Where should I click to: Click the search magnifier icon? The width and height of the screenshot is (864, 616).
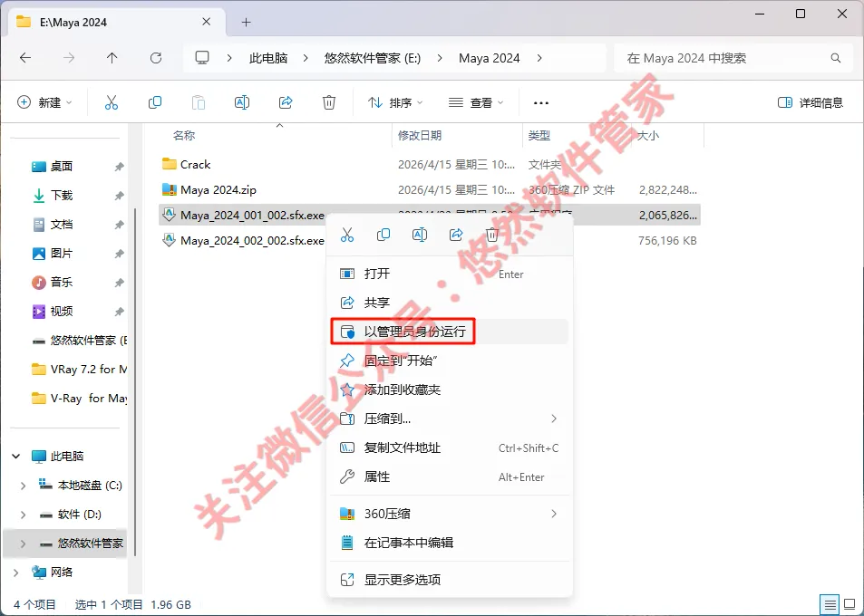pos(835,58)
